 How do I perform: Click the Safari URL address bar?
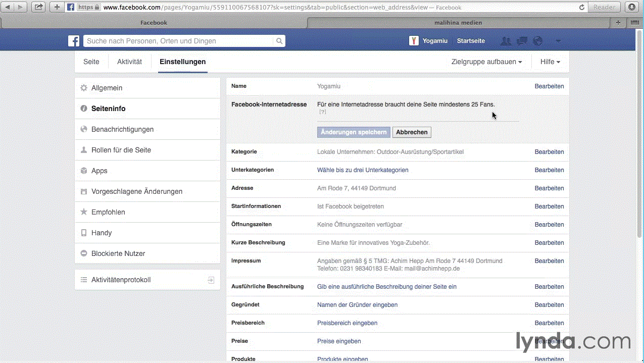327,7
